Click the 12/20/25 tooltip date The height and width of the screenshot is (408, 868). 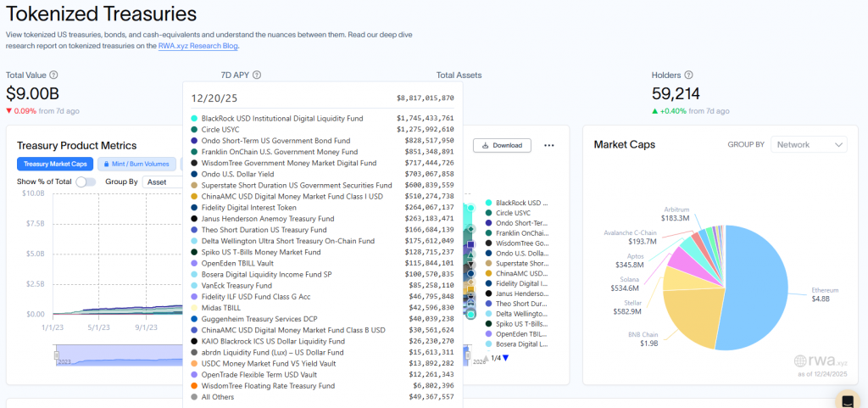coord(214,98)
